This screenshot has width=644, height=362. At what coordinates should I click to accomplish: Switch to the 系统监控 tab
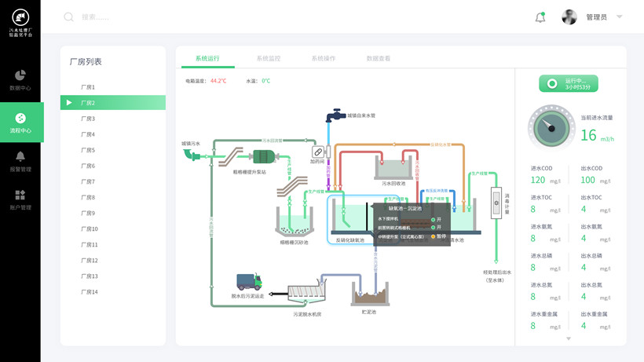(268, 59)
